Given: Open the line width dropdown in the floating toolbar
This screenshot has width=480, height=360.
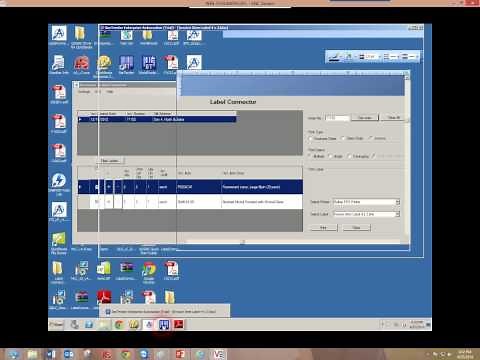Looking at the screenshot, I should point(369,57).
